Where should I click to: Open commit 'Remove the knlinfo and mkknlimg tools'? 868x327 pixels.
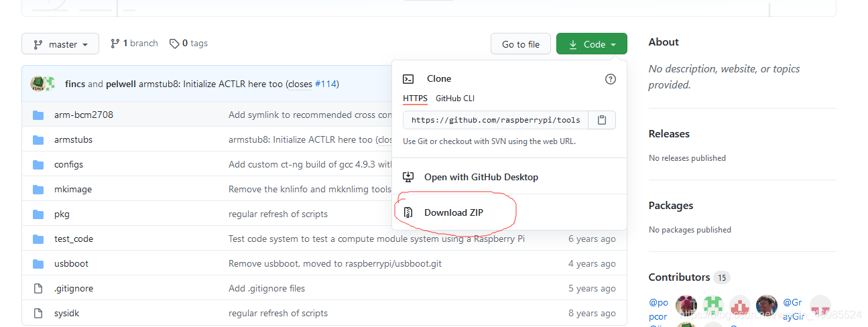coord(310,189)
